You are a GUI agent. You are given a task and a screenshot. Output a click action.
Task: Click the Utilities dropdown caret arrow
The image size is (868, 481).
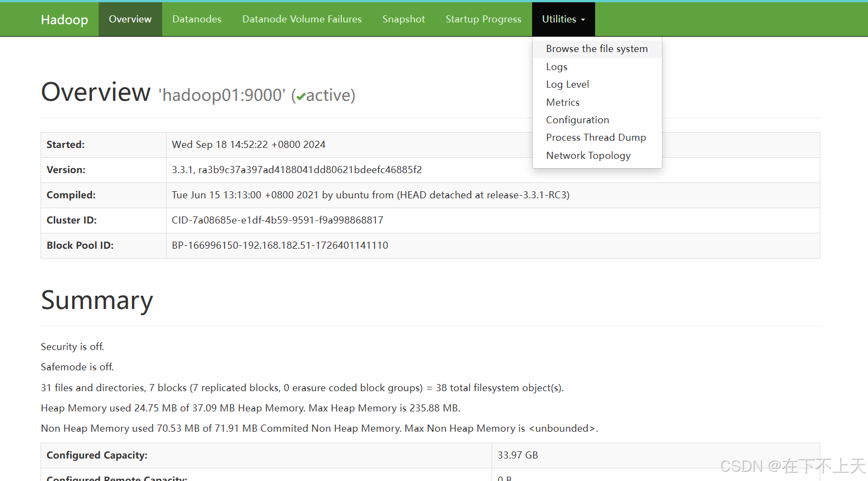tap(583, 20)
